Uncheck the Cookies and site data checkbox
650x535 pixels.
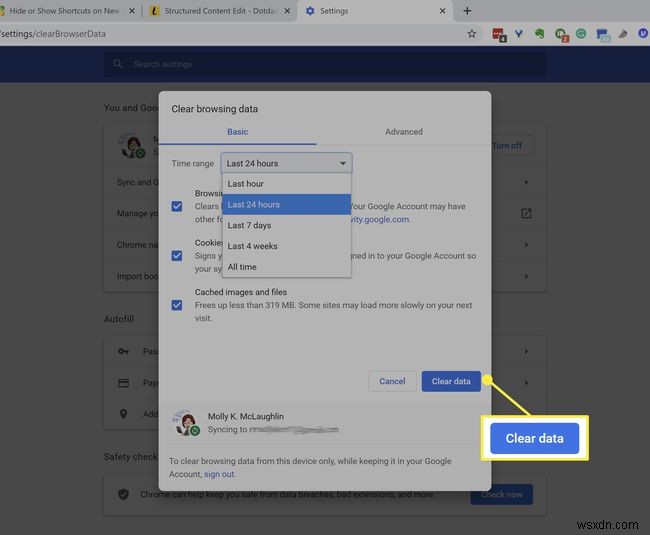click(177, 256)
